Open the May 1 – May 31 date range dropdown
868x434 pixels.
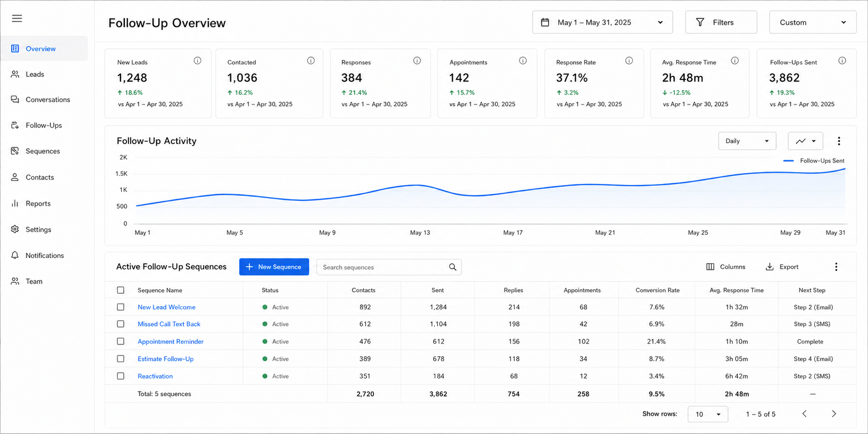tap(602, 23)
